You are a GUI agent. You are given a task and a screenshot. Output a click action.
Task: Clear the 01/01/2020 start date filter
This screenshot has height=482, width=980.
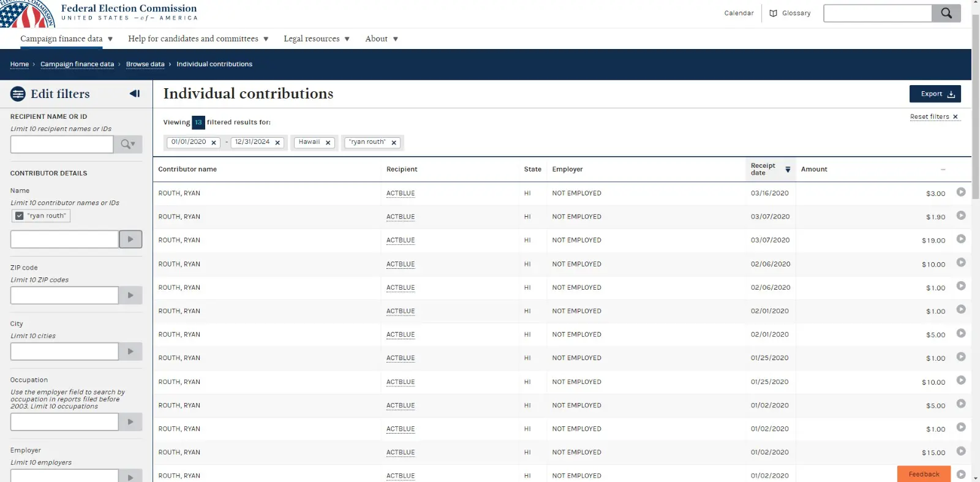click(214, 143)
